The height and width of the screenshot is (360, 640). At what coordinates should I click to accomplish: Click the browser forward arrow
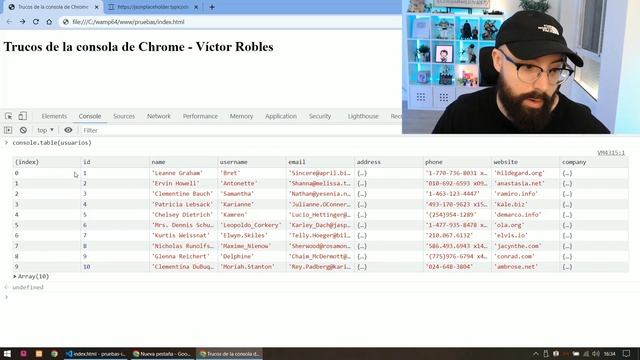pos(22,22)
